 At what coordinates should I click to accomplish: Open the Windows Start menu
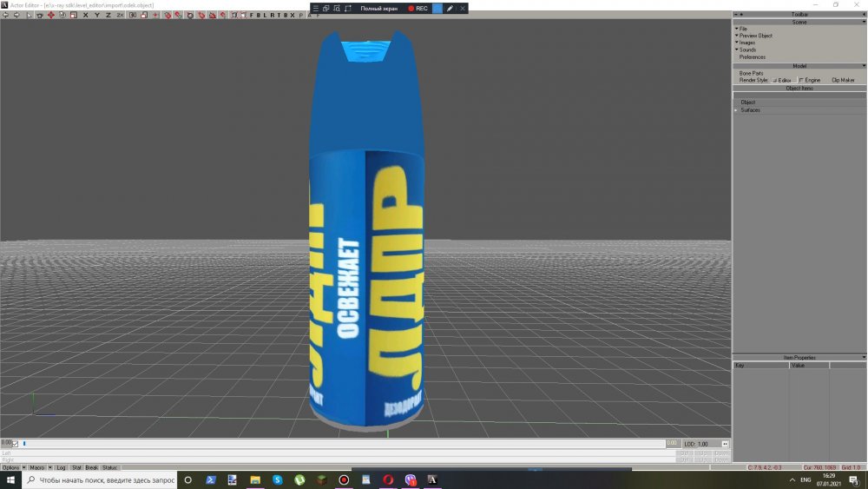[10, 480]
